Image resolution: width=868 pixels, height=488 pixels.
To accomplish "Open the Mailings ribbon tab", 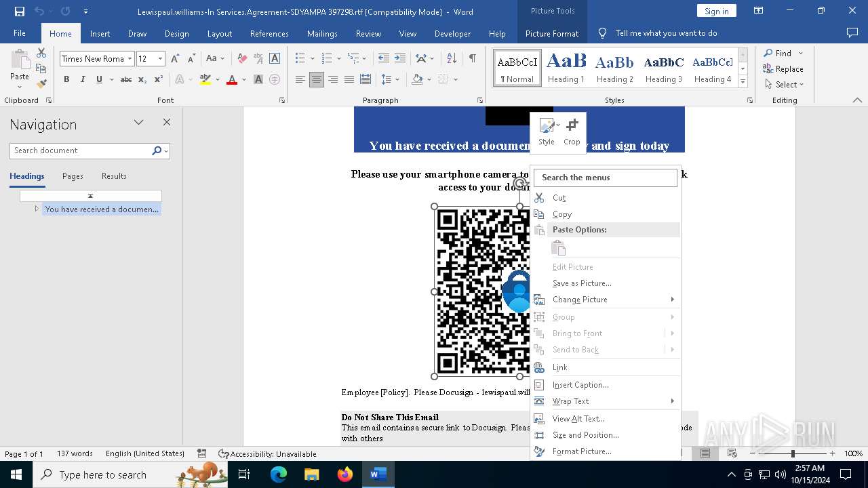I will 322,33.
